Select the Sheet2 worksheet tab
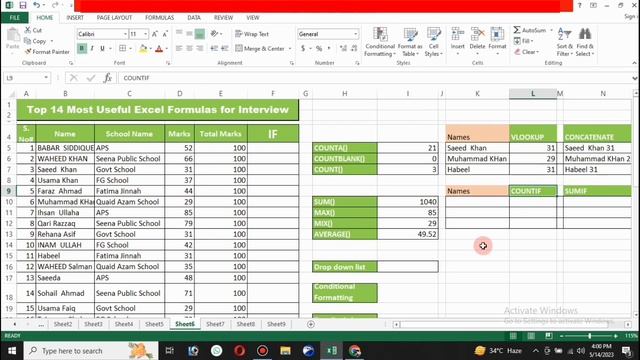 (x=63, y=324)
